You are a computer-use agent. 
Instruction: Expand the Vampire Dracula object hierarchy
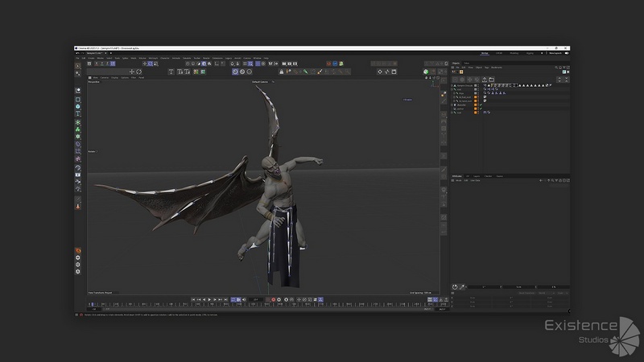coord(452,84)
